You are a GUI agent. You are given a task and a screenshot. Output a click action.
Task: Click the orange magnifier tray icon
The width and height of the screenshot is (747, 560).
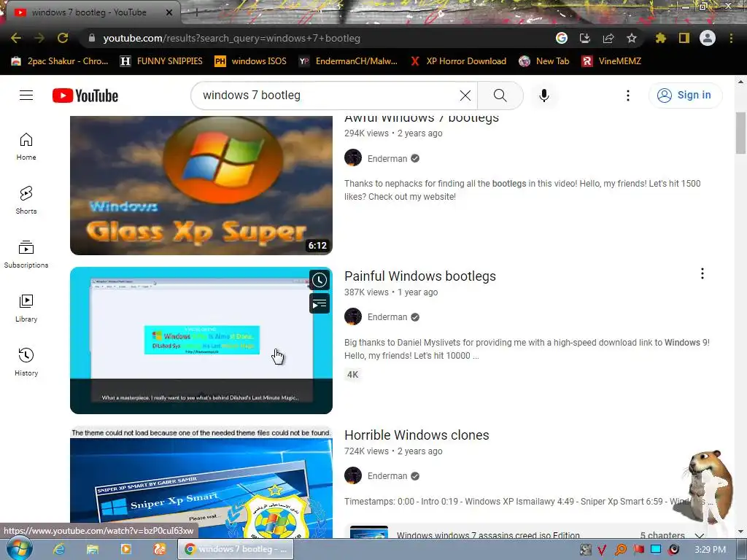click(620, 550)
